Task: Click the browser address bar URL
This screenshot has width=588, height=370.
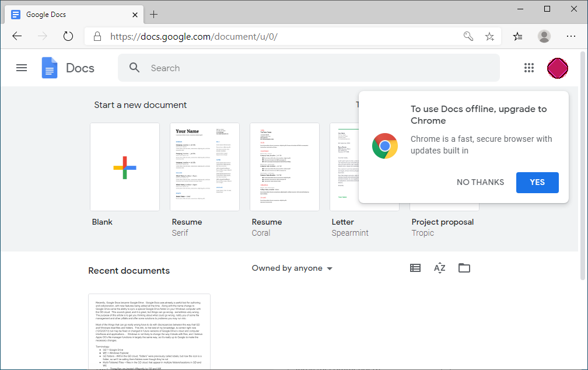Action: point(194,36)
